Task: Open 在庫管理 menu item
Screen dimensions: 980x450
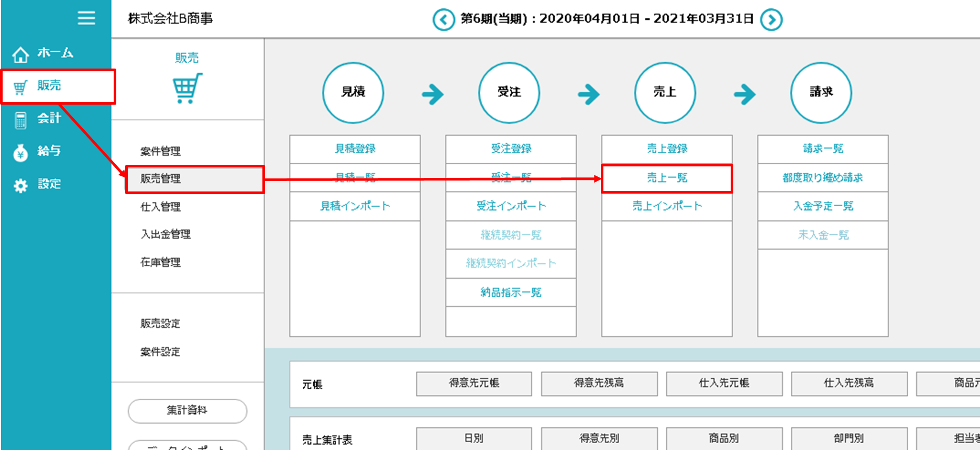Action: (160, 262)
